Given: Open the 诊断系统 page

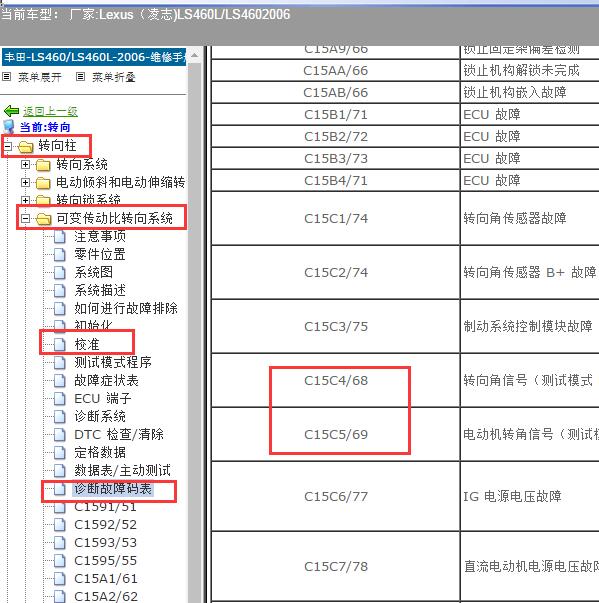Looking at the screenshot, I should [100, 416].
